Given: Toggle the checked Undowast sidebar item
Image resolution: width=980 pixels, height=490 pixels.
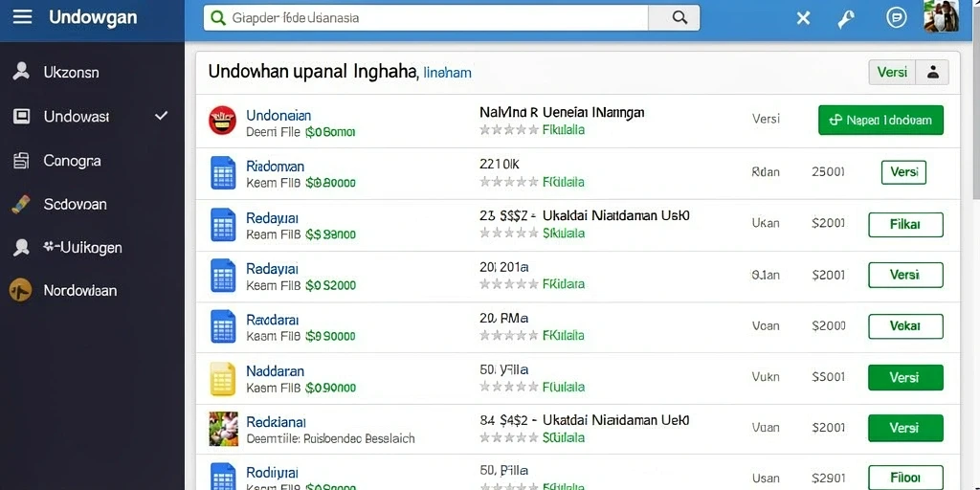Looking at the screenshot, I should pyautogui.click(x=92, y=116).
